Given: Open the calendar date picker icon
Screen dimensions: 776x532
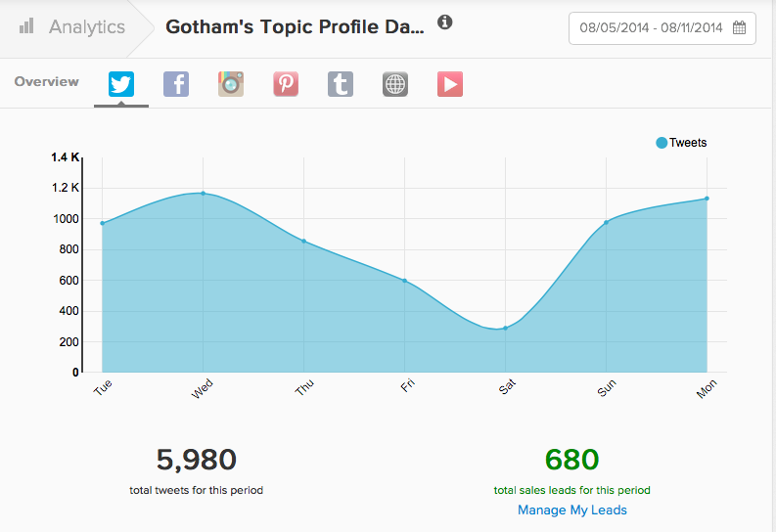Looking at the screenshot, I should (x=739, y=27).
